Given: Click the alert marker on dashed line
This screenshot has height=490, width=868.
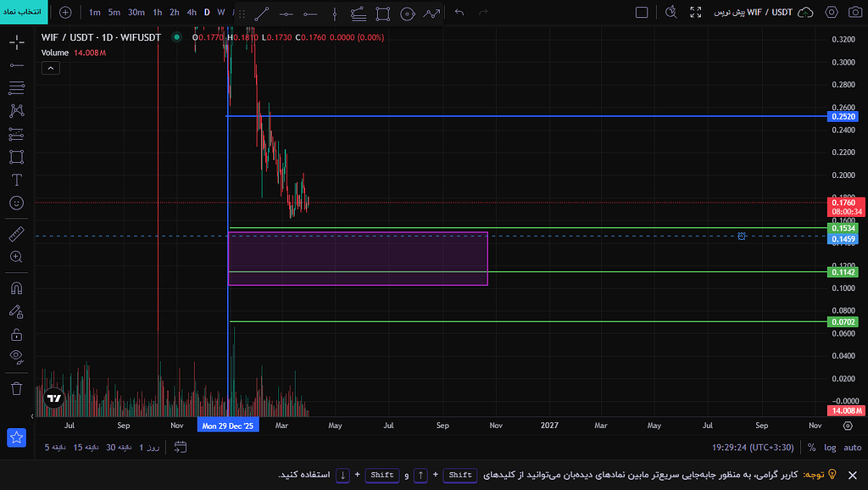Looking at the screenshot, I should click(741, 237).
